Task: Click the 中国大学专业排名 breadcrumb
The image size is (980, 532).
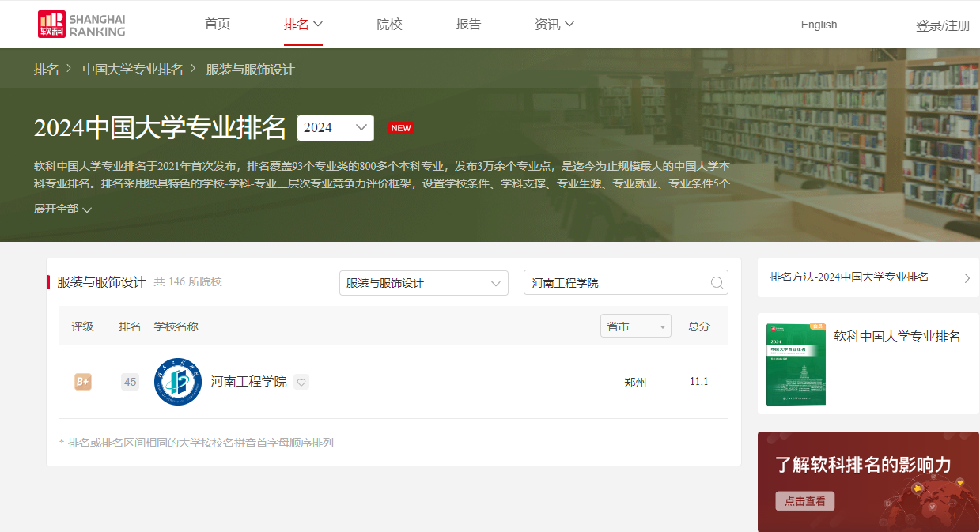Action: [x=133, y=70]
